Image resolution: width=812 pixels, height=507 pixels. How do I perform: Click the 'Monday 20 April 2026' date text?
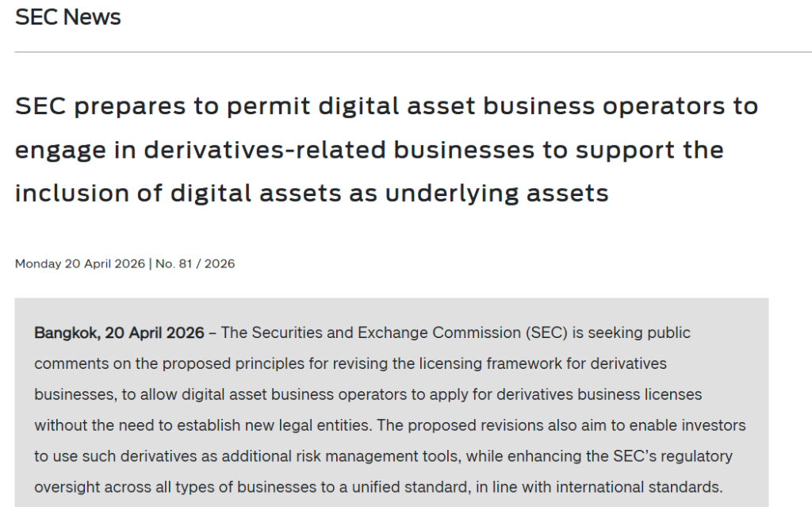[x=79, y=263]
